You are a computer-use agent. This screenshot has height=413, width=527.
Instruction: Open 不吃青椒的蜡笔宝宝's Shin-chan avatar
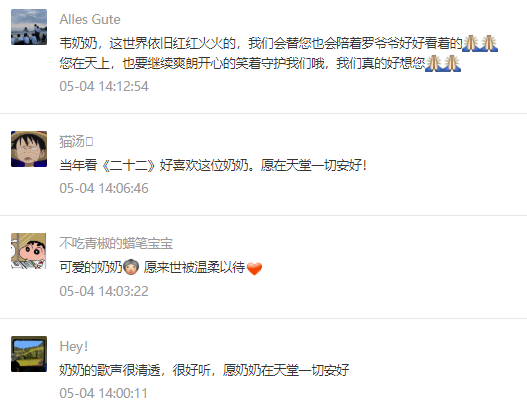[29, 251]
